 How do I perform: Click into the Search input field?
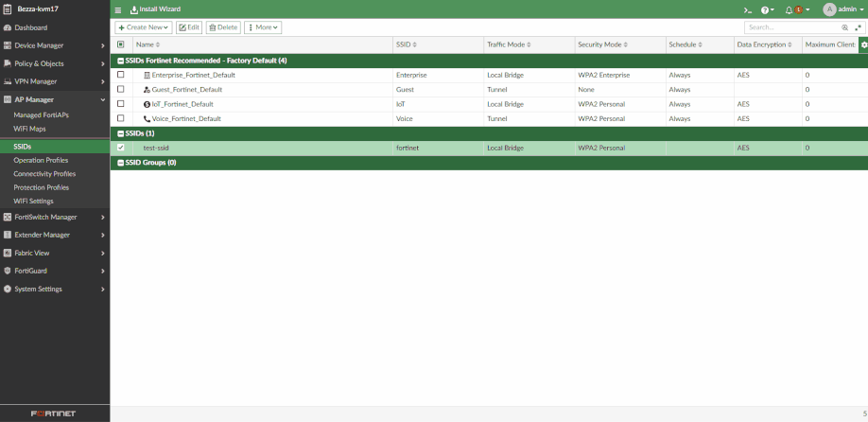pyautogui.click(x=792, y=27)
